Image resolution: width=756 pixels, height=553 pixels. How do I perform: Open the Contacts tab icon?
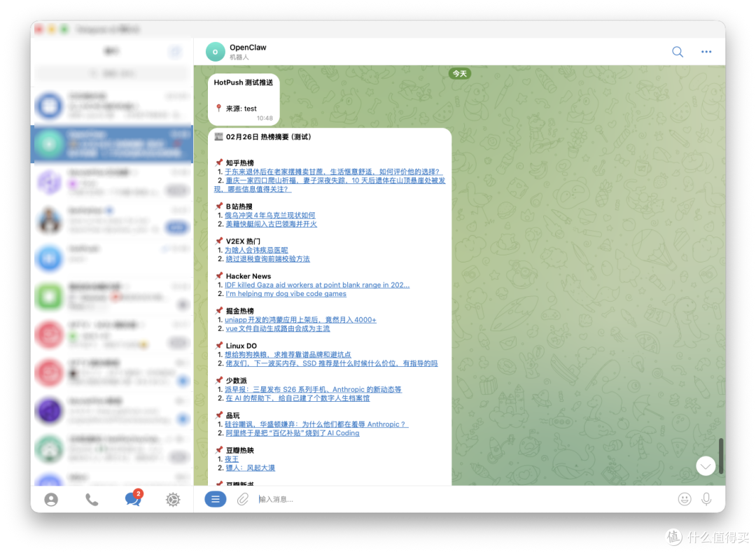click(51, 500)
